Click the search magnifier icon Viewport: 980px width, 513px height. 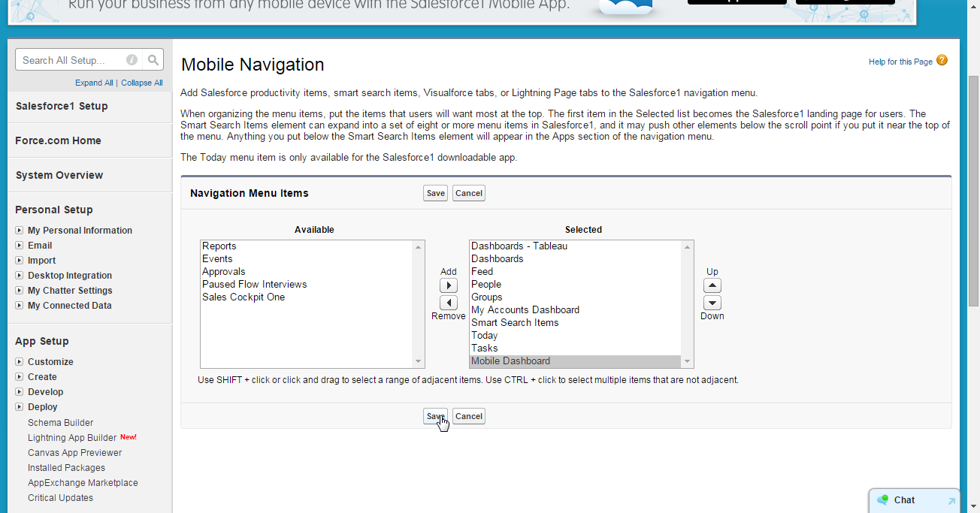coord(152,59)
